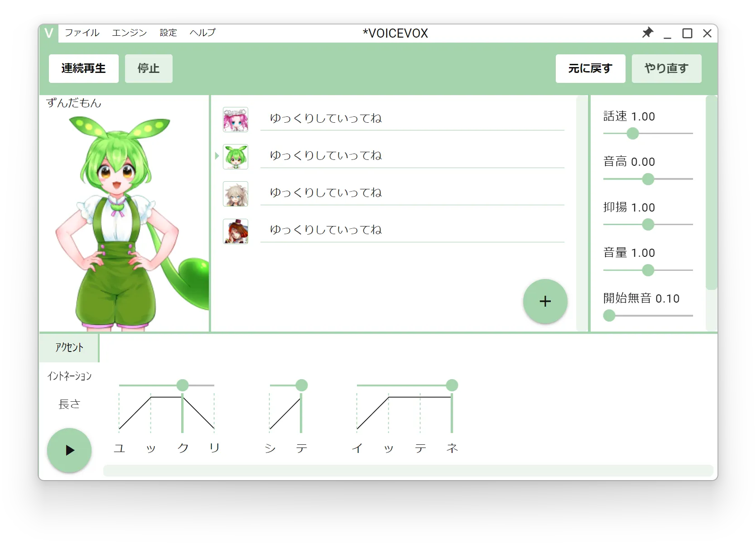Click the mora ユ label
Viewport: 756px width, 544px height.
119,448
